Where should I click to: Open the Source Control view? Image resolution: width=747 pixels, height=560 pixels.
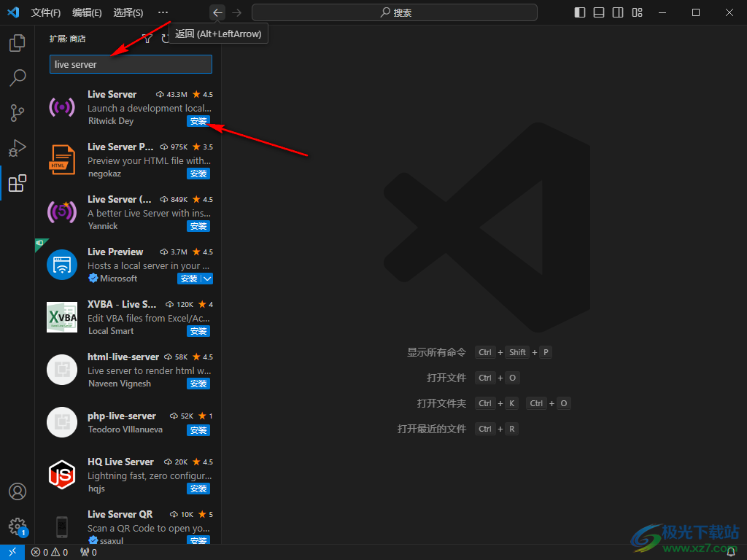pos(18,113)
